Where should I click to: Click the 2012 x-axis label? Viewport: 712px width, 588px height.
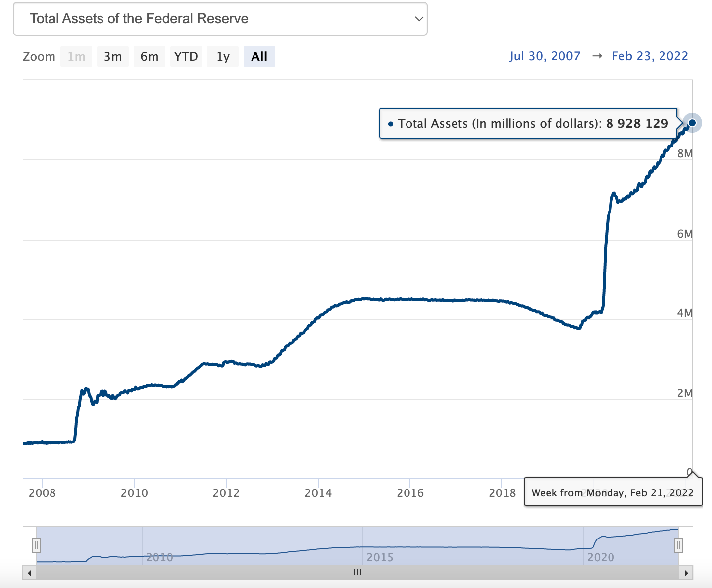click(x=226, y=493)
